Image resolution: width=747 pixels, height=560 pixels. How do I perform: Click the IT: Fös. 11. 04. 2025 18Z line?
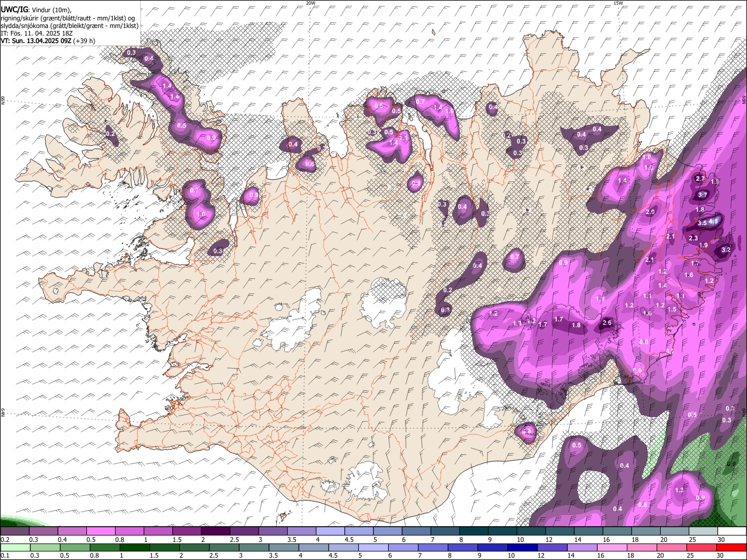point(36,33)
